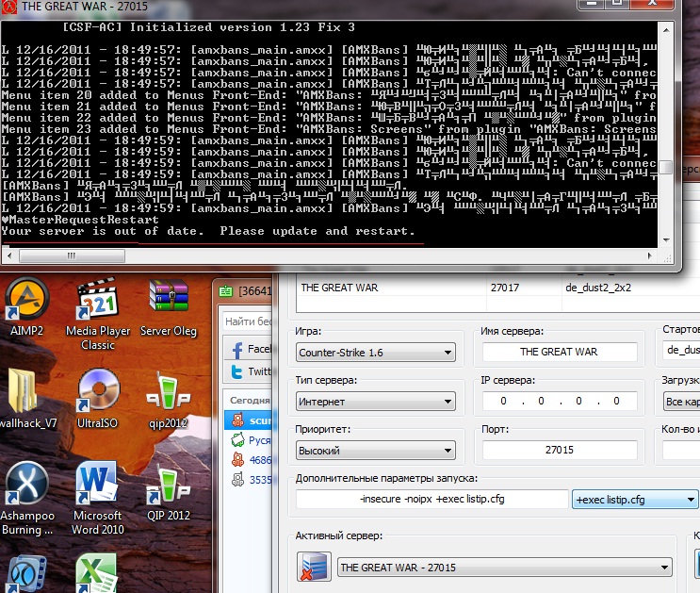This screenshot has width=700, height=593.
Task: Click the Имя сервера field THE GREAT WAR
Action: pos(560,352)
